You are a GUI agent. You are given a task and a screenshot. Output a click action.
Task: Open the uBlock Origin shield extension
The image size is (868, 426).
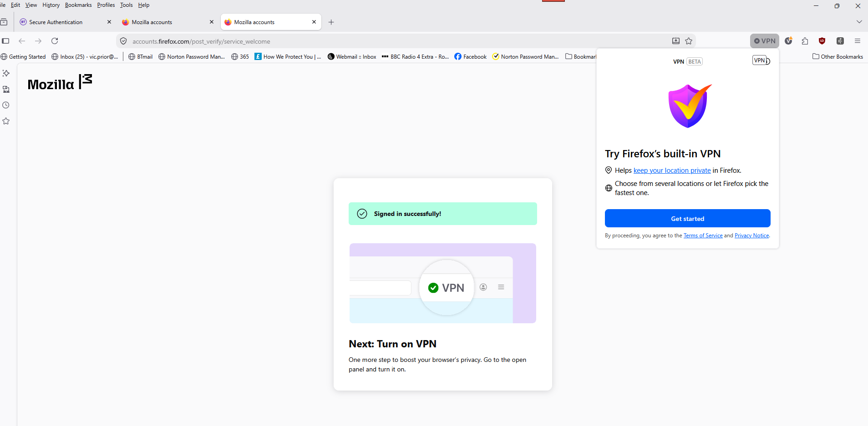(822, 41)
